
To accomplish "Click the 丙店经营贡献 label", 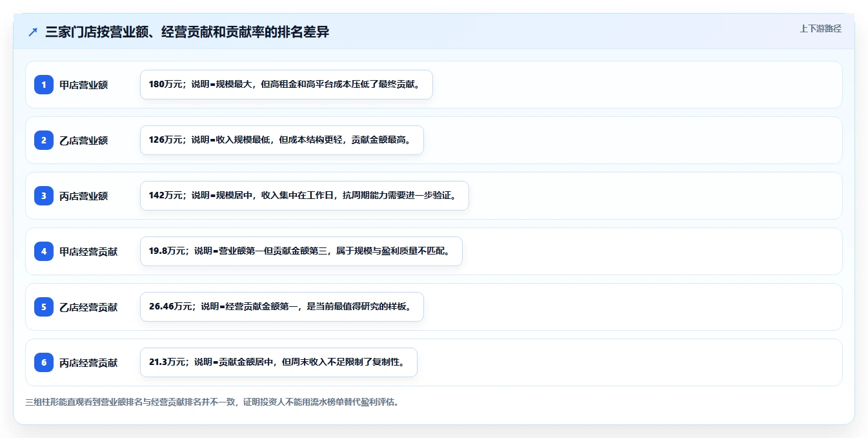I will 88,362.
